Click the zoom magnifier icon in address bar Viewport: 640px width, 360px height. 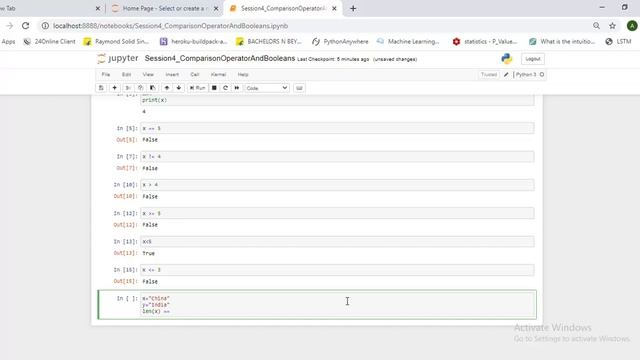click(596, 26)
